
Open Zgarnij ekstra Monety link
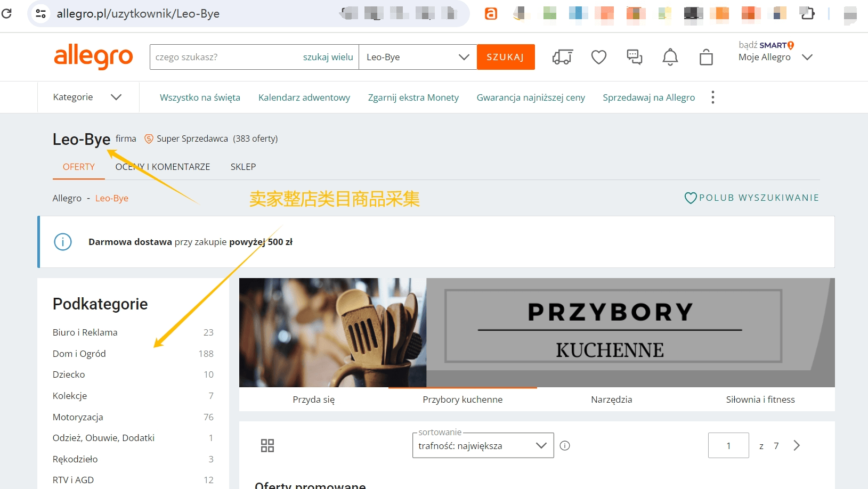click(413, 97)
